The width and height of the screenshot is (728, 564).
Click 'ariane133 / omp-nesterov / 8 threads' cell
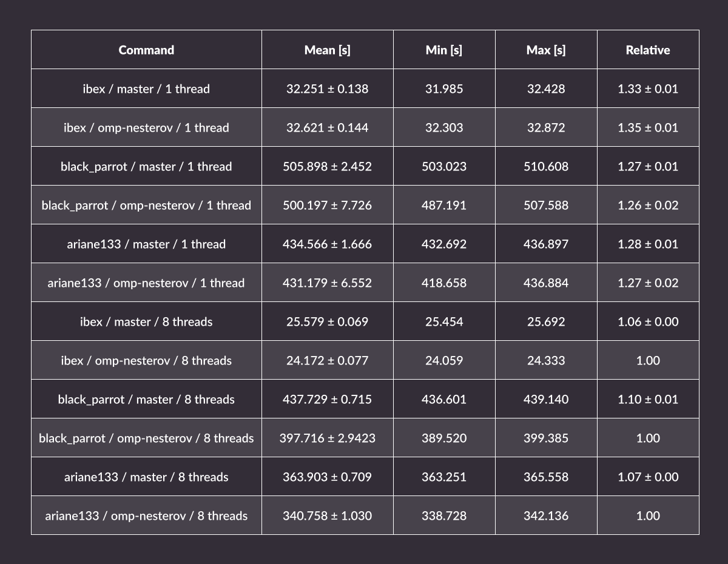pyautogui.click(x=146, y=515)
